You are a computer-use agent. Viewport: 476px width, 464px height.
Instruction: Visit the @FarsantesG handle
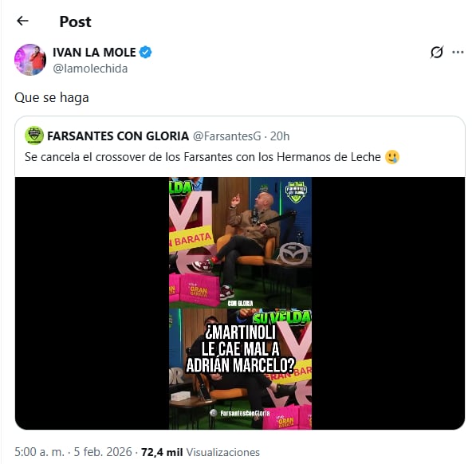(226, 136)
